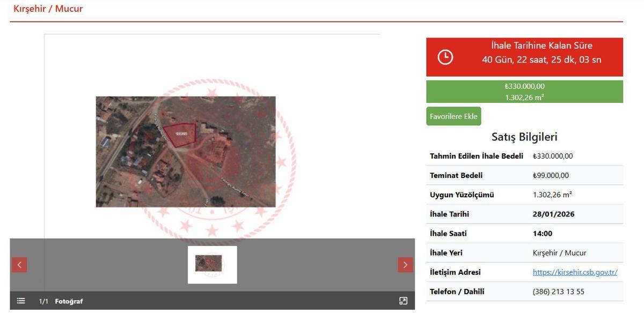Screen dimensions: 644x313
Task: Click the Teminat Bedeli amount ₺99.000,00
Action: point(551,176)
